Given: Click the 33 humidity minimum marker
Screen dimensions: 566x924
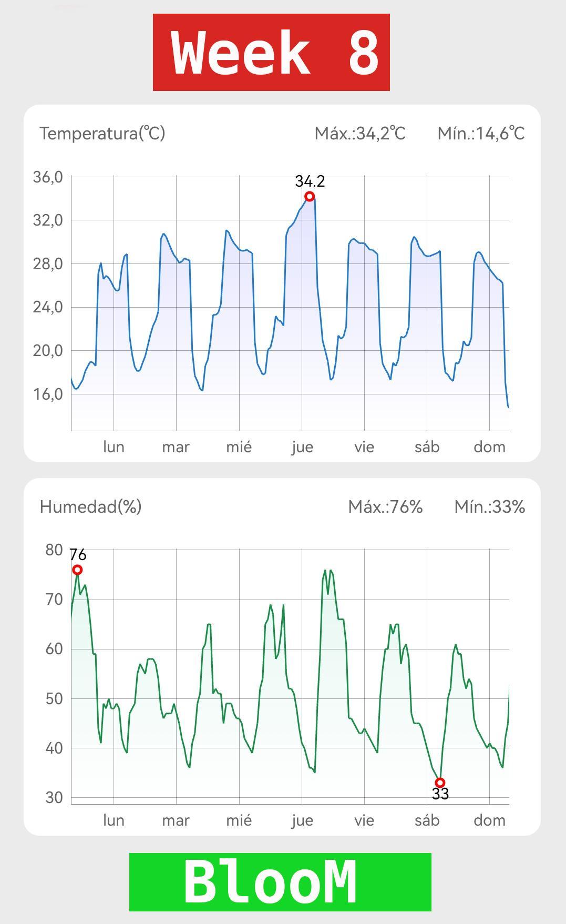Looking at the screenshot, I should (440, 783).
